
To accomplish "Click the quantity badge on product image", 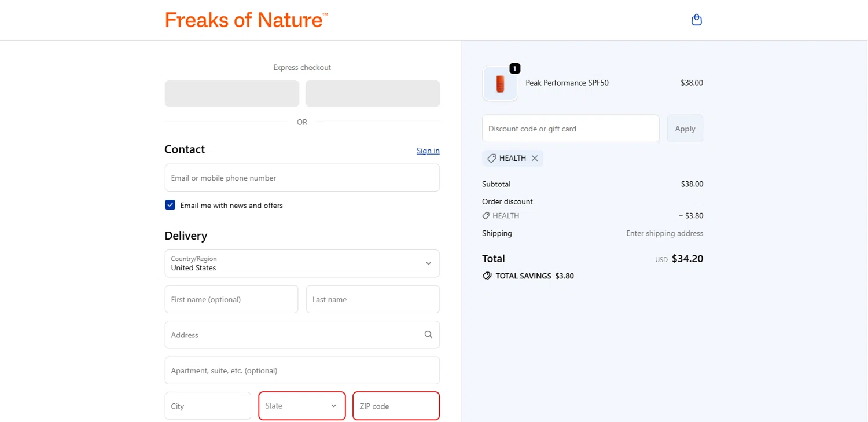I will [514, 68].
